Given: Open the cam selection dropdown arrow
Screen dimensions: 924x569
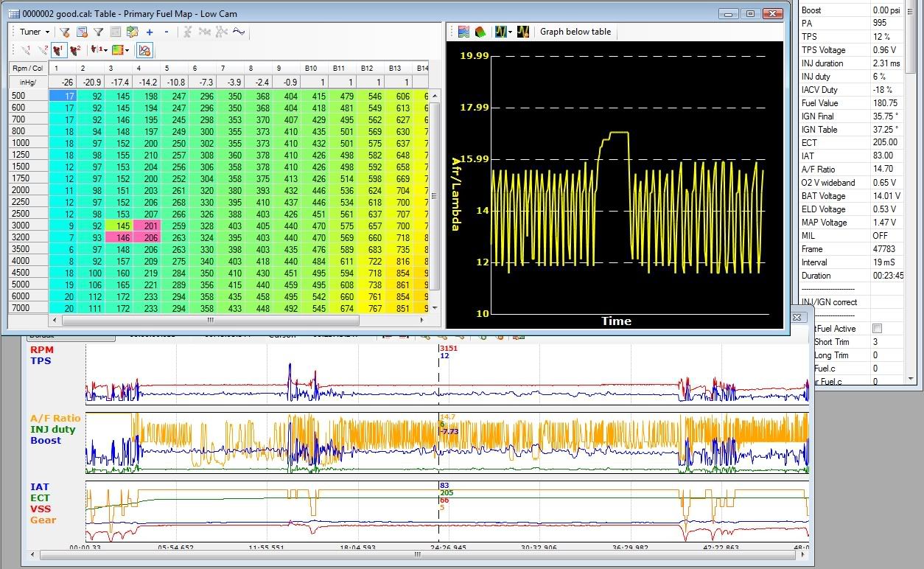Looking at the screenshot, I should (x=106, y=50).
